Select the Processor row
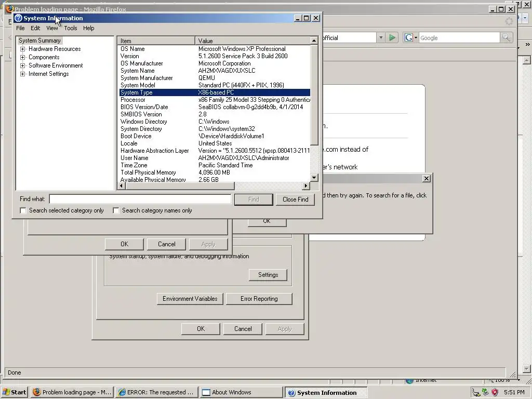Image resolution: width=532 pixels, height=399 pixels. click(215, 100)
